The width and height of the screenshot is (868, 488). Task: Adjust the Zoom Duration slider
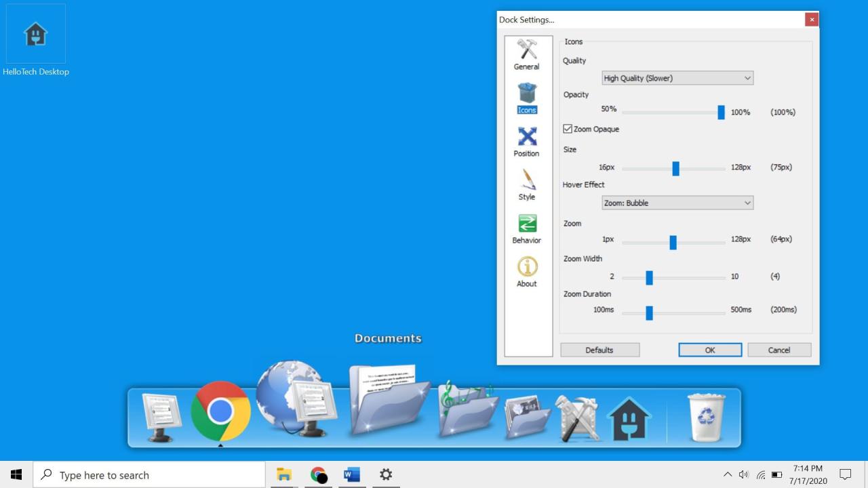coord(649,312)
